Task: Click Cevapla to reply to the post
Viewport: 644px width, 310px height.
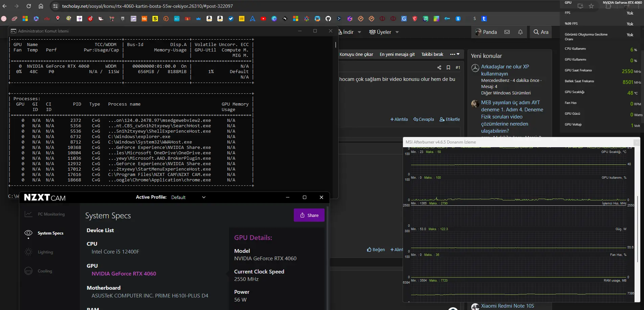Action: coord(424,119)
